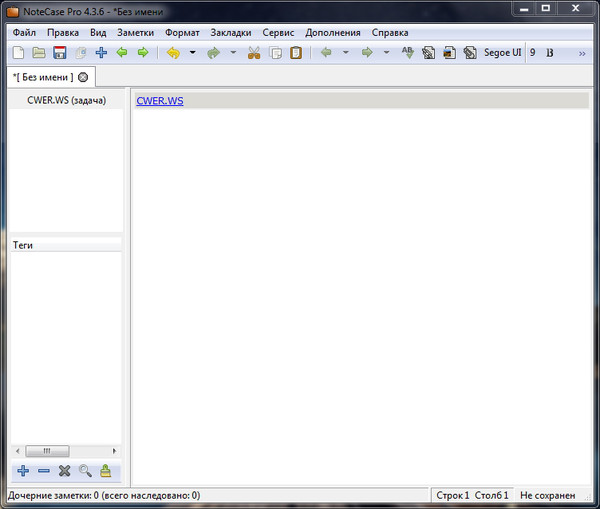Screen dimensions: 600x509
Task: Open the Segoe UI font selector
Action: coord(502,53)
